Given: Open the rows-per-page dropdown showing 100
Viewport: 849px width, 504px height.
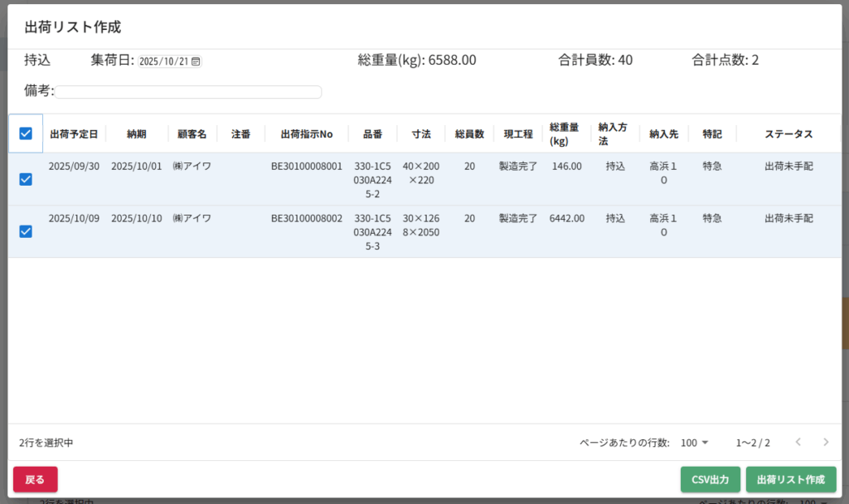Looking at the screenshot, I should coord(695,443).
